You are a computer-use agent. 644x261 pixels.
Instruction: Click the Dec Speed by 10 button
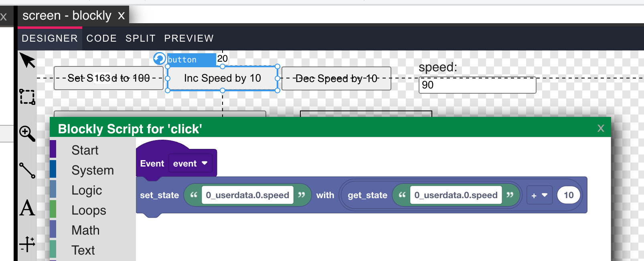[x=336, y=78]
